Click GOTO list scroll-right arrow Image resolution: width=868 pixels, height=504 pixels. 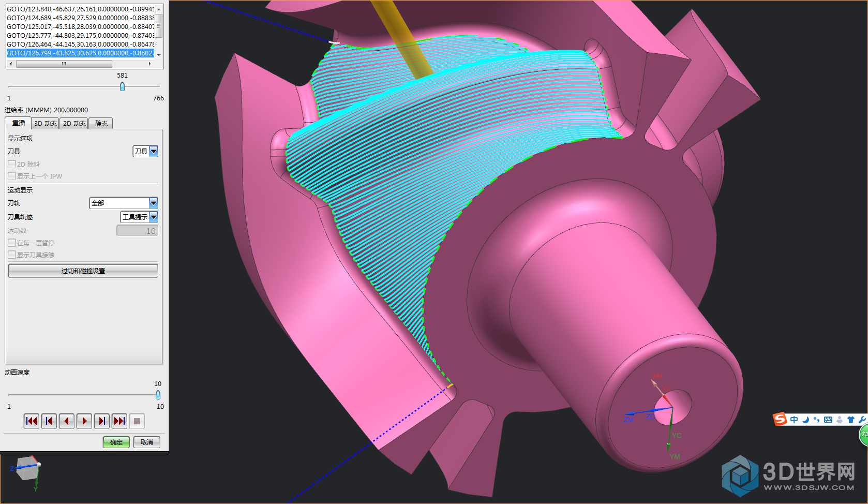pos(150,64)
